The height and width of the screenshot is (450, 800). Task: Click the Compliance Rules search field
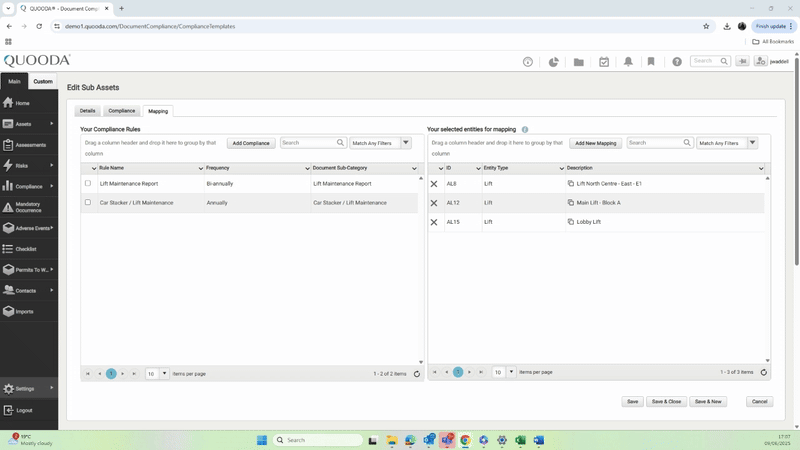[313, 143]
